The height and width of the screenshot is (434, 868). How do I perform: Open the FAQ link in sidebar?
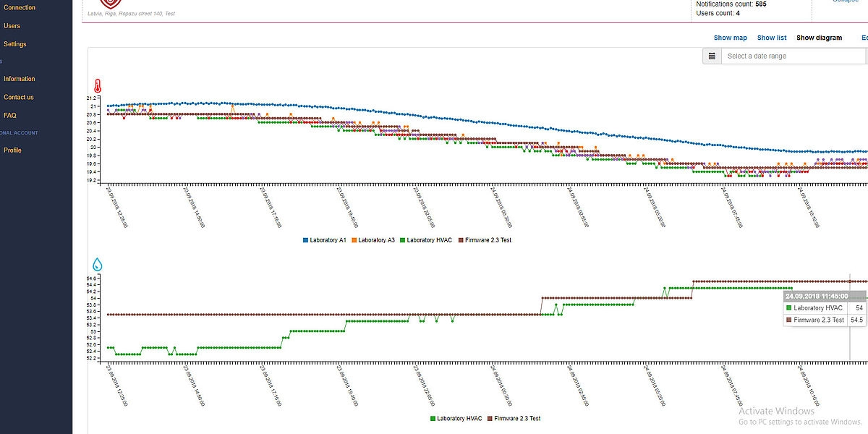coord(10,115)
